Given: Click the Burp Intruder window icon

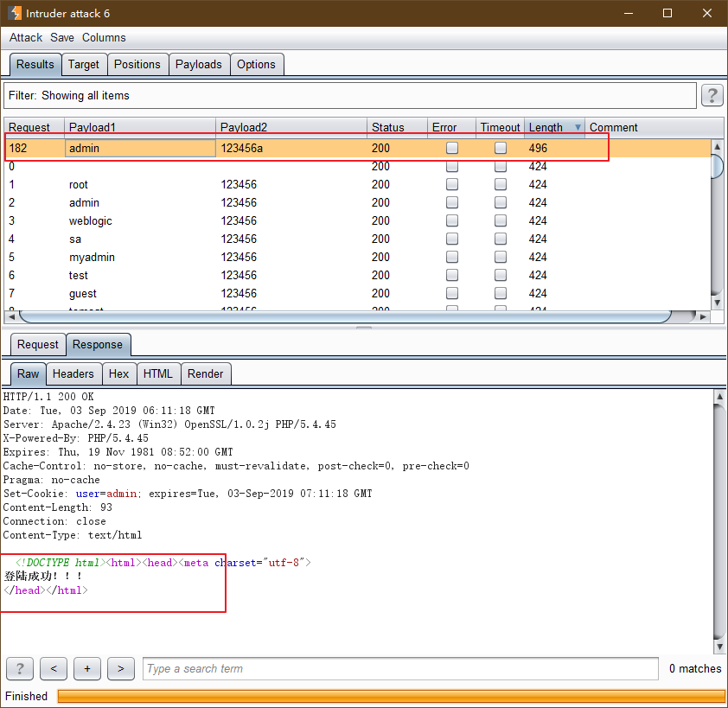Looking at the screenshot, I should 15,13.
